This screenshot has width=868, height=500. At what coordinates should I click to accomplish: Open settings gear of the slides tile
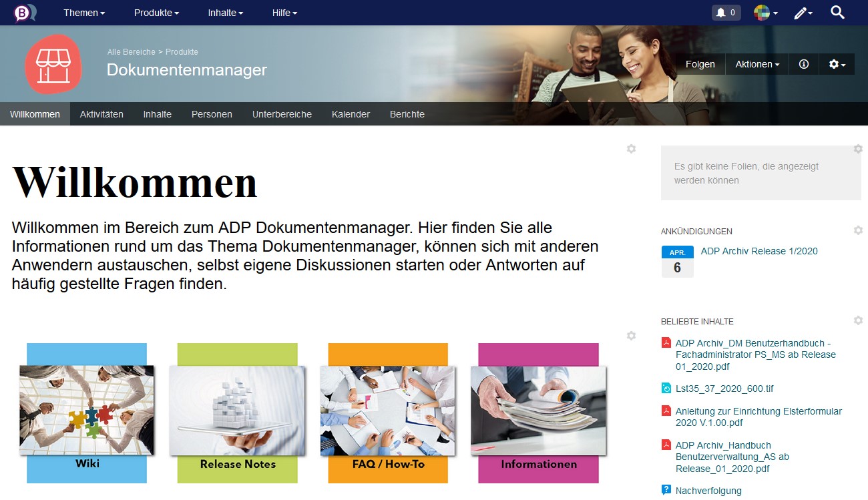coord(858,149)
